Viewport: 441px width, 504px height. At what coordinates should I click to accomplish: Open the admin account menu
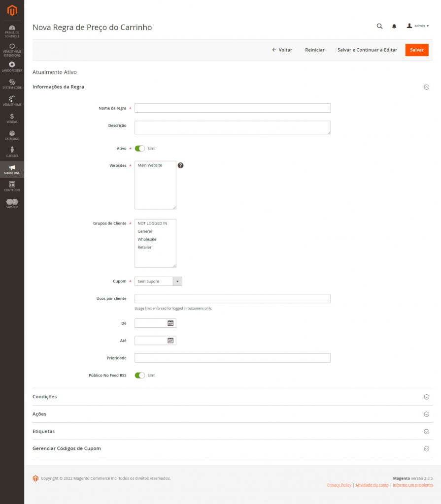(418, 26)
